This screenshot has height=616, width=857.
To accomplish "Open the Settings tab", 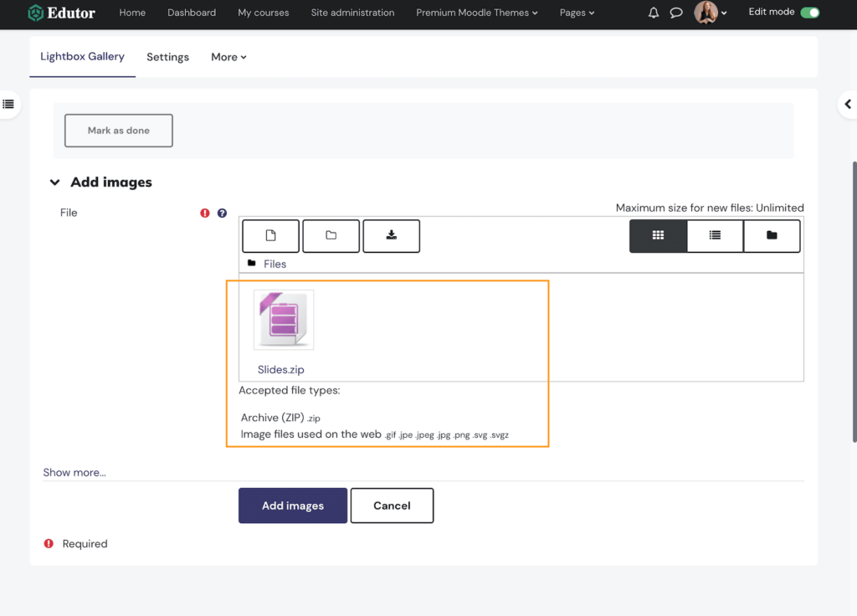I will click(x=167, y=57).
